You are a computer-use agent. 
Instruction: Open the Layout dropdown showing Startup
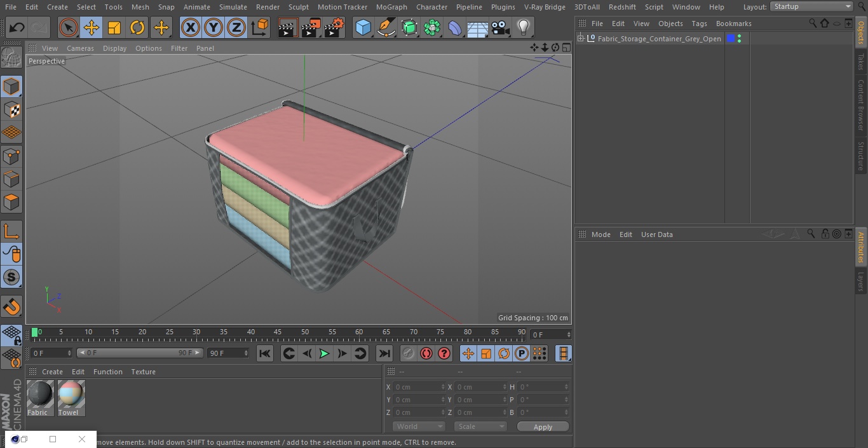click(x=811, y=6)
